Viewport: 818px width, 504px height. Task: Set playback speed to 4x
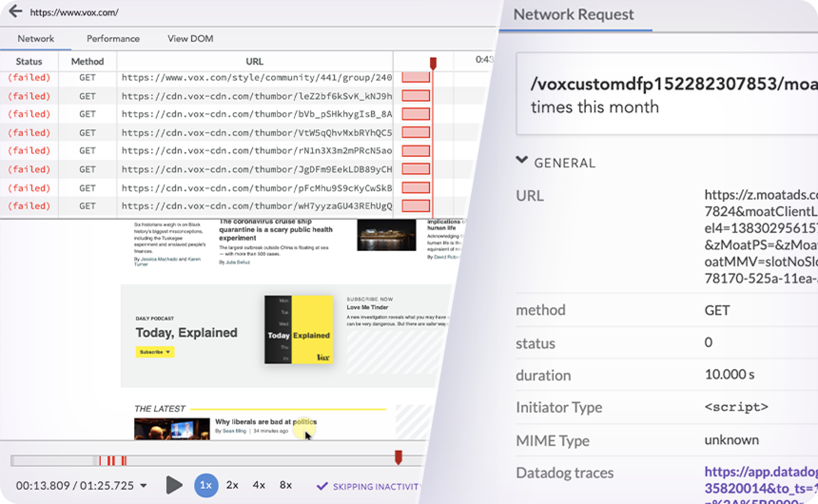click(x=259, y=485)
